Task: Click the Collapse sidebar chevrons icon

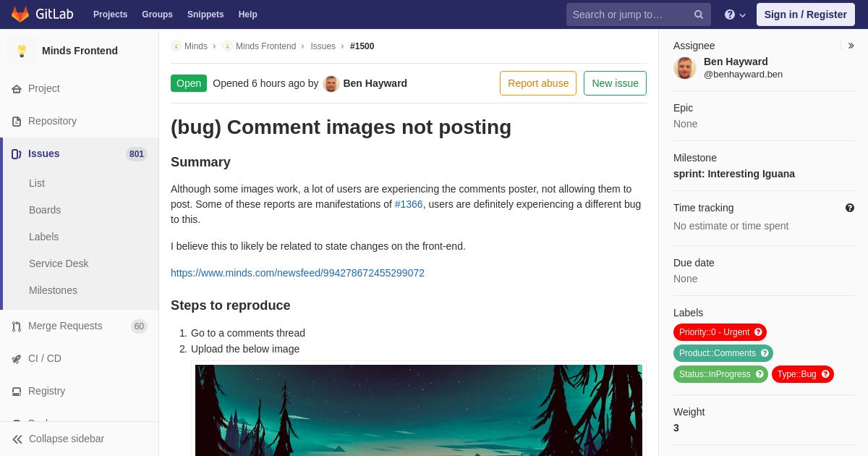Action: [17, 439]
